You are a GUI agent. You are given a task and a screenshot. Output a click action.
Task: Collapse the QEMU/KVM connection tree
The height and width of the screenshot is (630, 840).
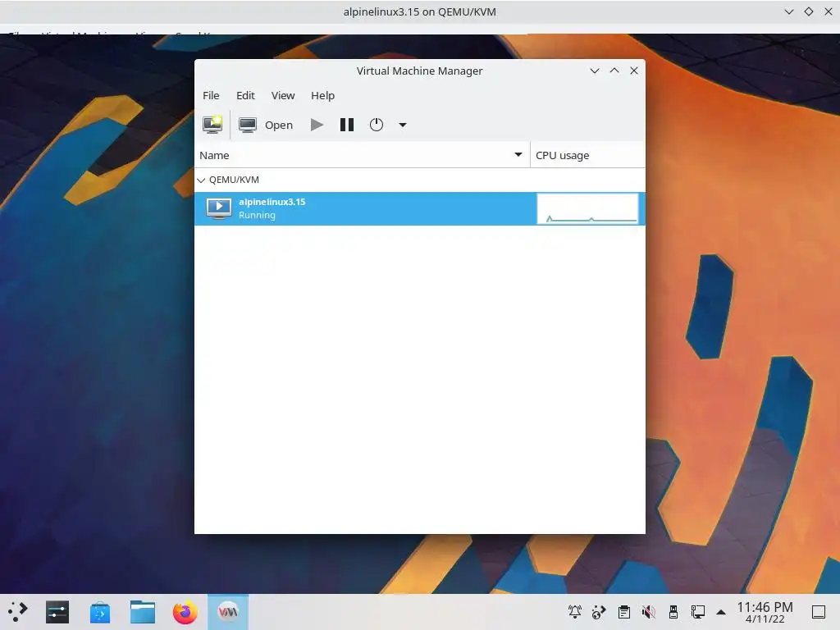point(201,180)
